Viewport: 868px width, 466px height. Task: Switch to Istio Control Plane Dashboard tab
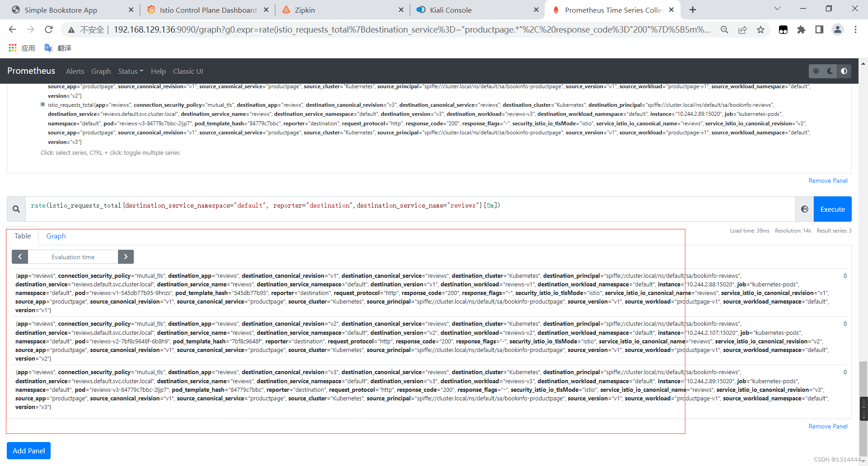pyautogui.click(x=208, y=10)
